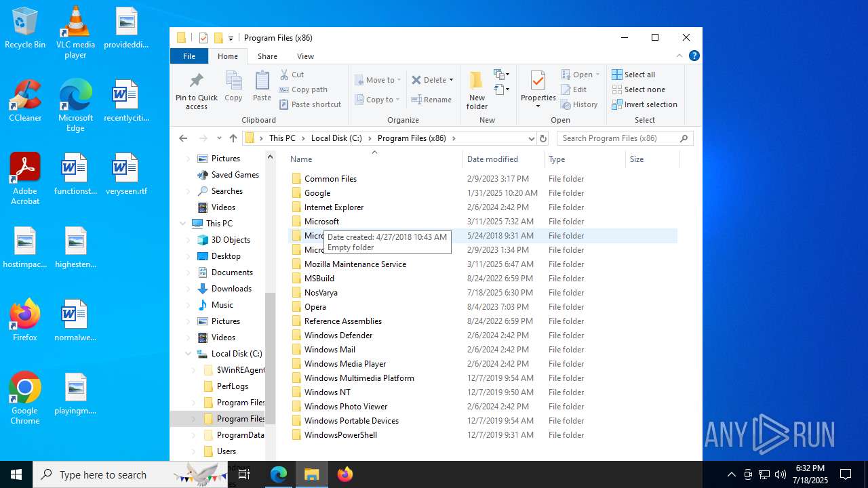This screenshot has width=868, height=488.
Task: Select the Windows Defender folder
Action: 338,335
